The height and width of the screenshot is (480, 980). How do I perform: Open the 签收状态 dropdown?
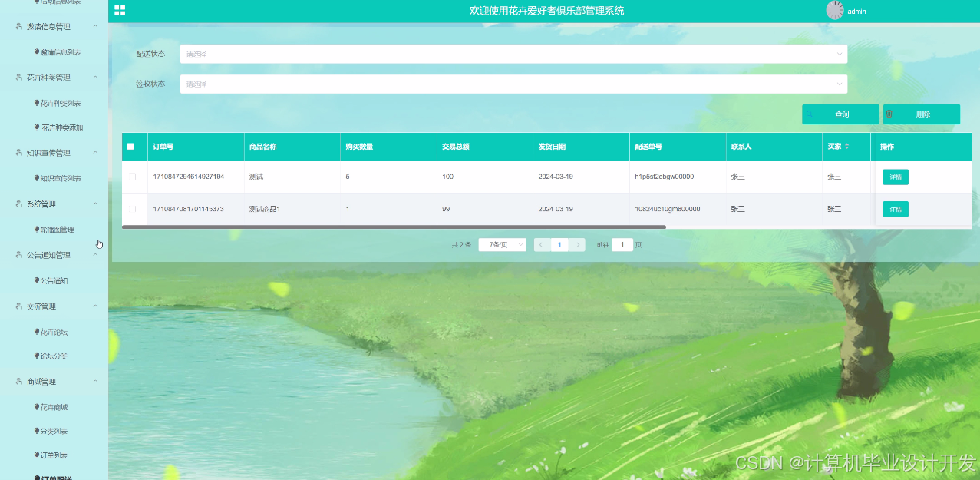513,84
